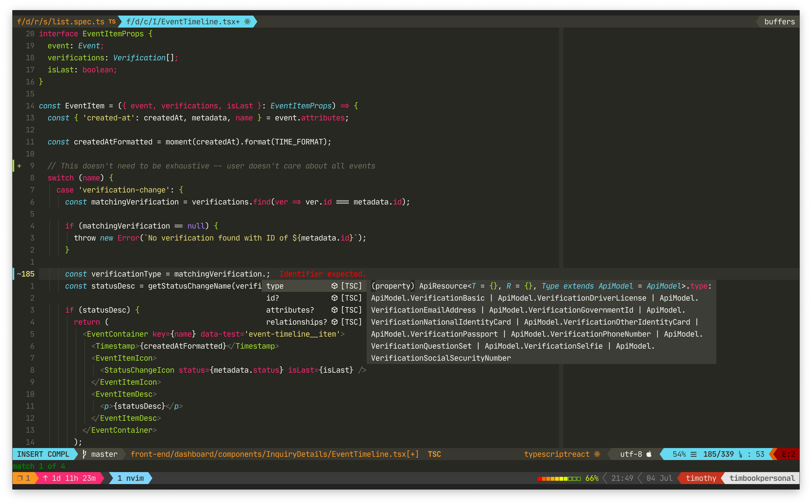Switch to f/d/r/s/list.spec.ts buffer tab
Viewport: 812px width, 504px height.
(x=61, y=22)
